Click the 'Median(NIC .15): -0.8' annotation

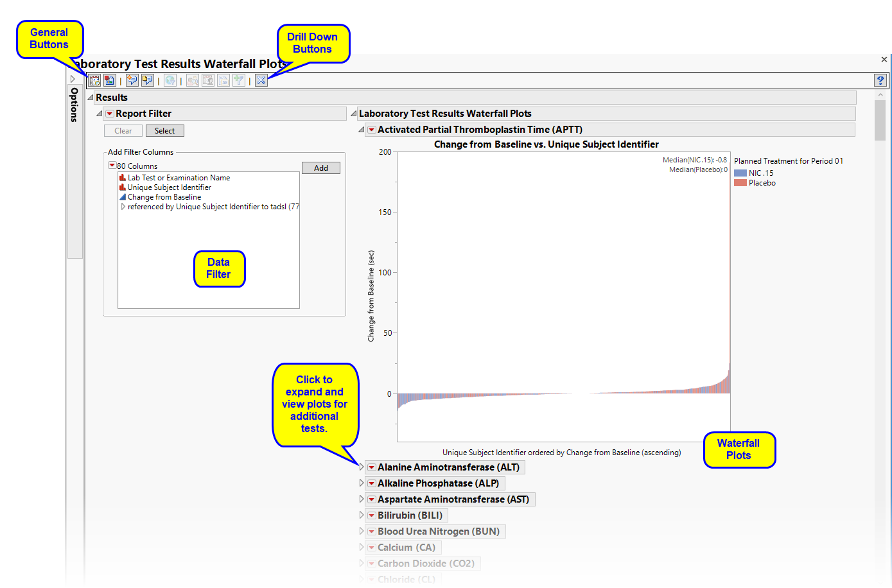pyautogui.click(x=695, y=160)
